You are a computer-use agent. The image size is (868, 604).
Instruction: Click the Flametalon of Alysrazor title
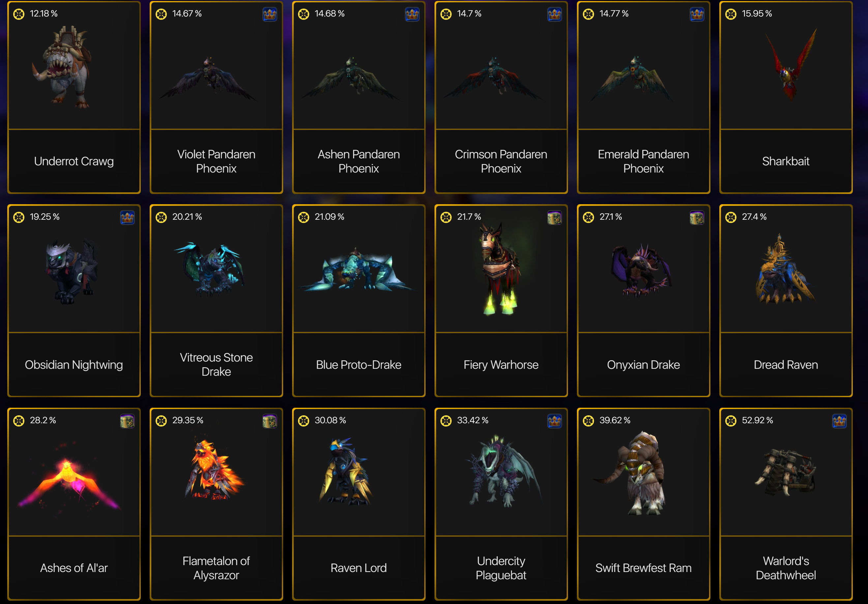pyautogui.click(x=216, y=568)
